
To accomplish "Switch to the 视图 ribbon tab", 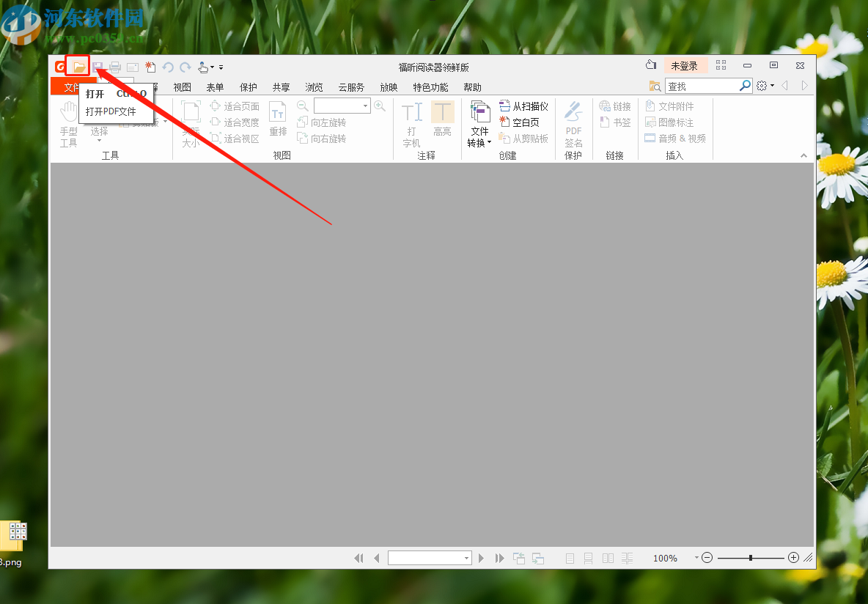I will tap(182, 87).
